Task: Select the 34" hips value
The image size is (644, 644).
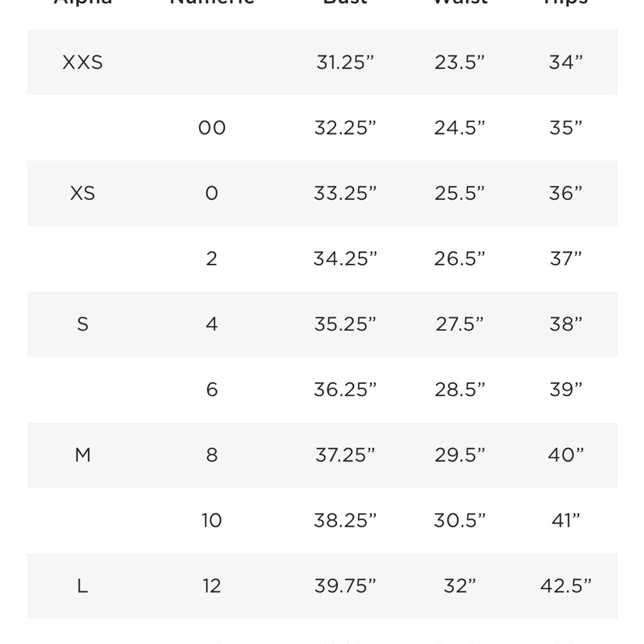Action: pos(566,62)
